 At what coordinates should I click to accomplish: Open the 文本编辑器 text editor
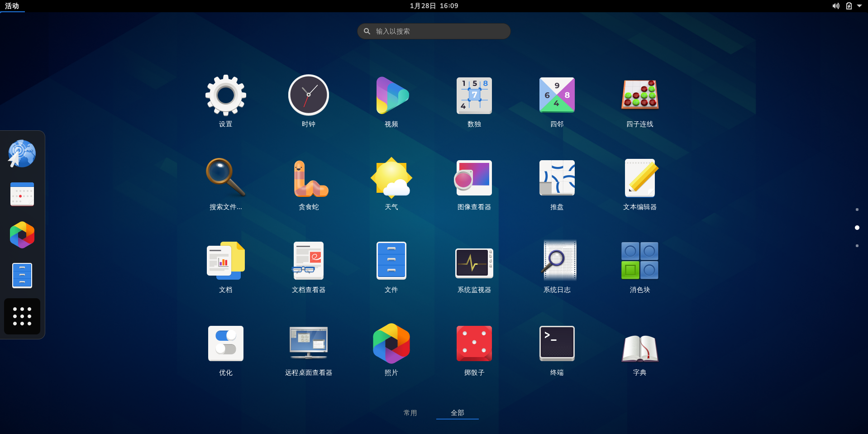coord(639,183)
